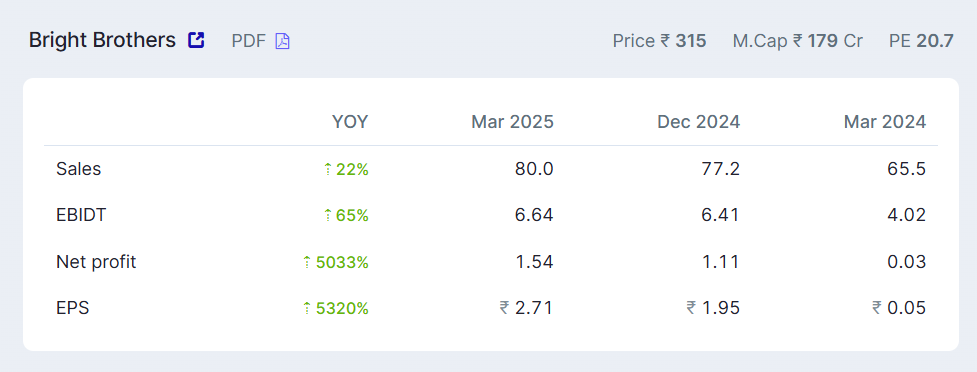
Task: Click the PDF document icon
Action: click(x=282, y=41)
